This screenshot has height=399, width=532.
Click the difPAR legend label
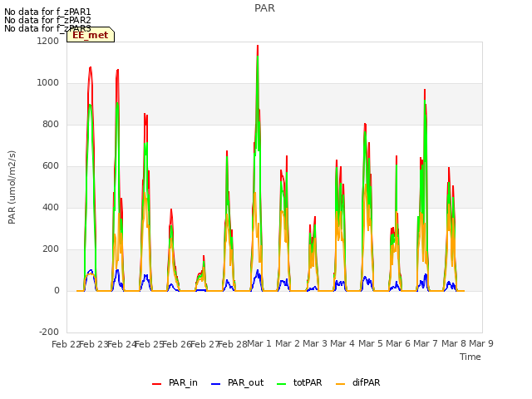(x=366, y=382)
